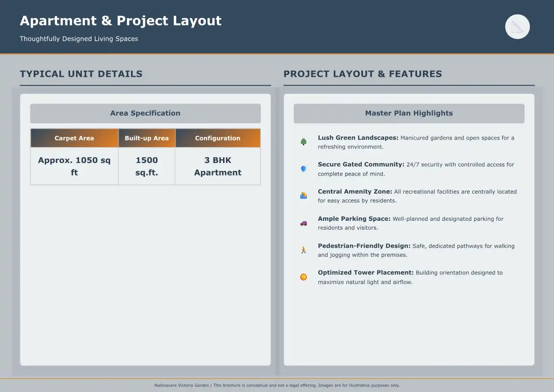The width and height of the screenshot is (554, 392).
Task: Click the green tree icon
Action: coord(303,142)
